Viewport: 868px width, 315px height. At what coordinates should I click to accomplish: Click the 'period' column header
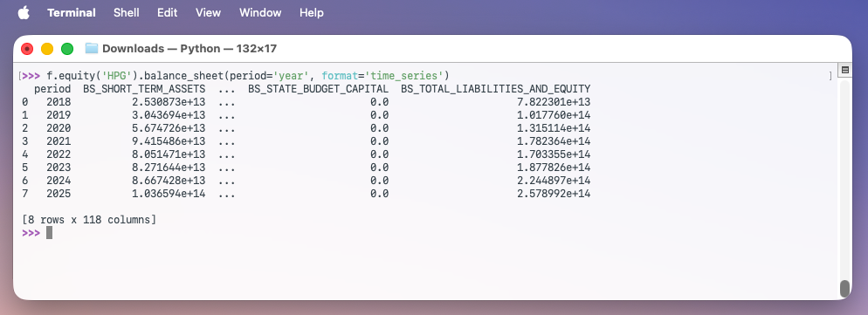(52, 89)
